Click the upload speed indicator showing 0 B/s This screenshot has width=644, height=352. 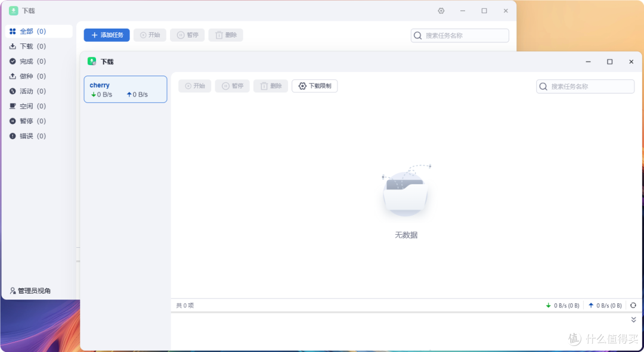605,305
